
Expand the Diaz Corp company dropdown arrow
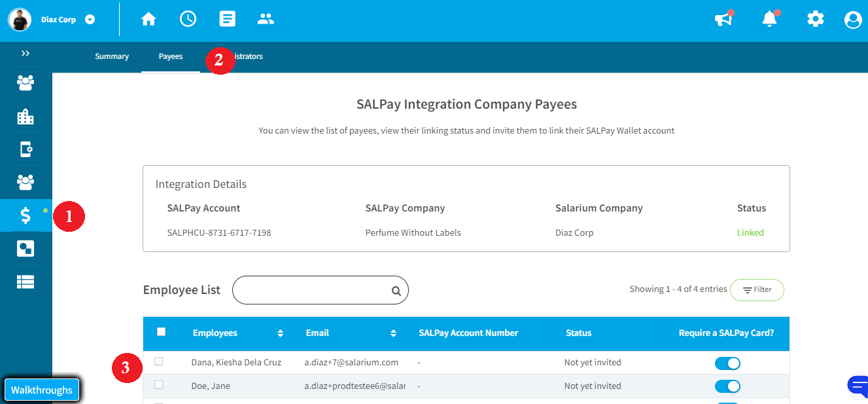[x=90, y=20]
